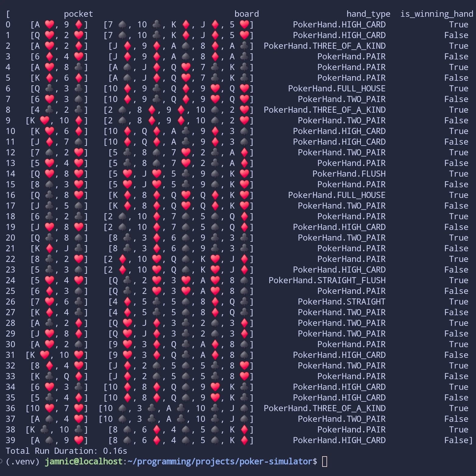This screenshot has height=476, width=476.
Task: Click 'PokerHand.THREE_OF_A_KIND' in row 8
Action: tap(325, 110)
